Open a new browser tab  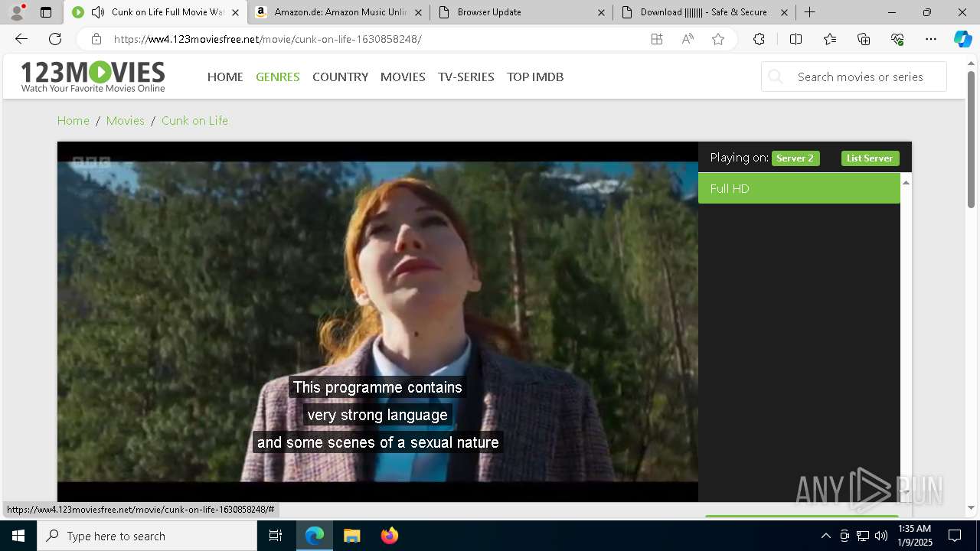(810, 12)
